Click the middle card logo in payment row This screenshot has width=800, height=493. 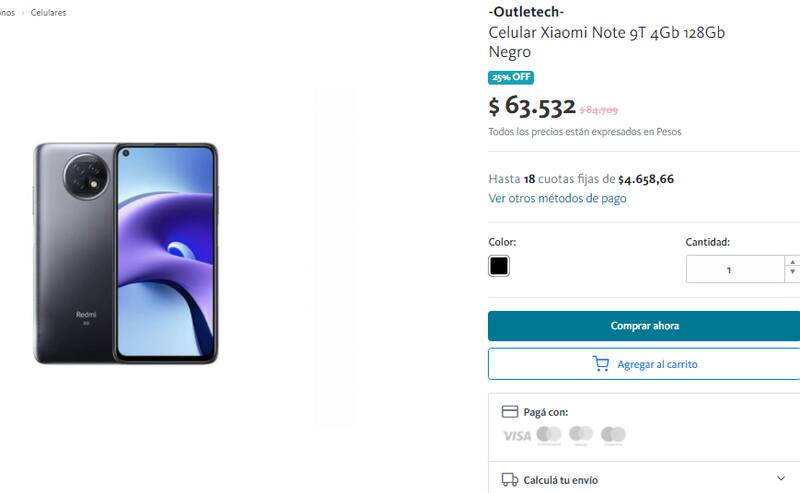click(581, 435)
